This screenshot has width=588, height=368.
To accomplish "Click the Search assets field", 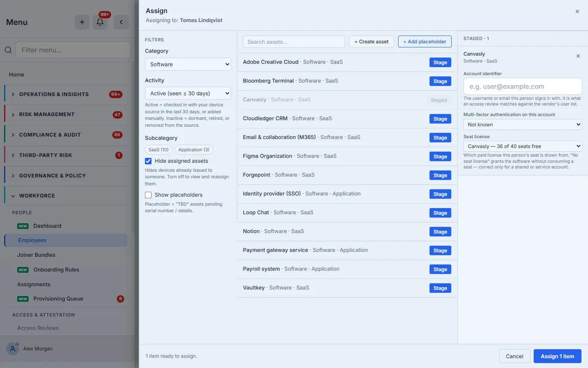I will pos(294,42).
